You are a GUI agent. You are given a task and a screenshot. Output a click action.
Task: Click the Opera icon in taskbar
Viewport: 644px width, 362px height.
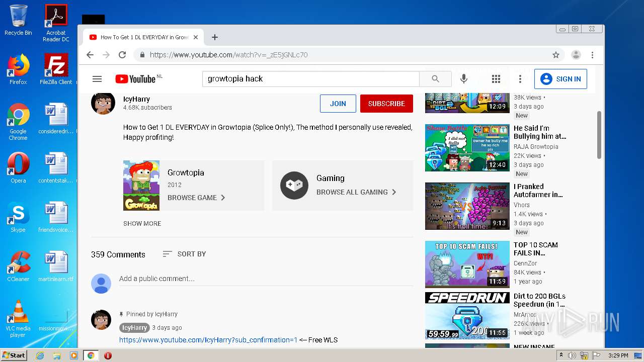108,355
